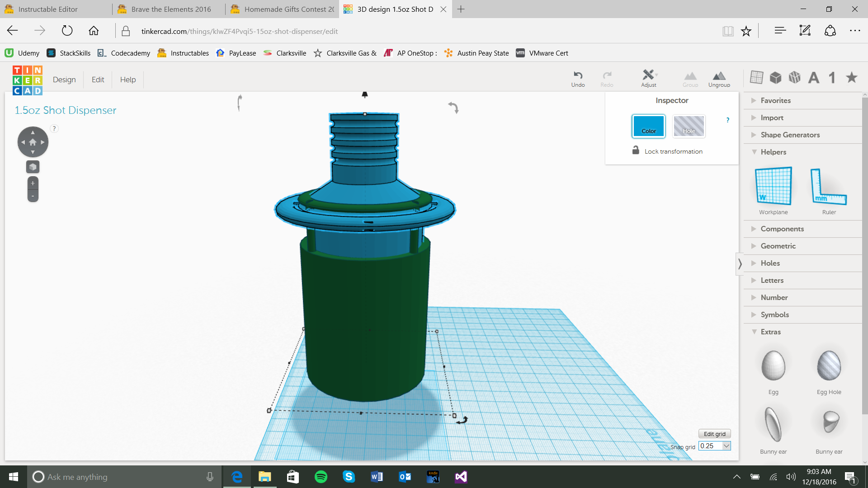Pick the Egg Hole shape
The height and width of the screenshot is (488, 868).
(829, 366)
